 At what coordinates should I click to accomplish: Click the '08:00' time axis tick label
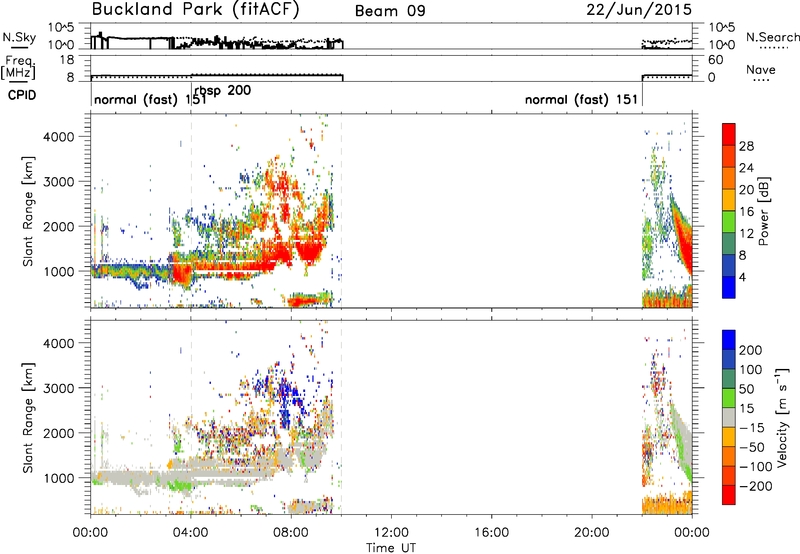click(x=291, y=533)
